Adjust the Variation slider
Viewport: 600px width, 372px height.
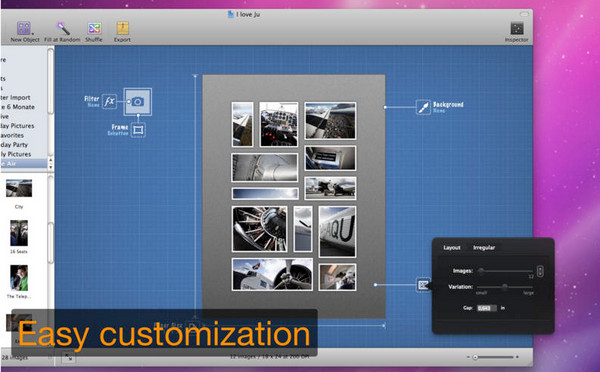point(505,287)
